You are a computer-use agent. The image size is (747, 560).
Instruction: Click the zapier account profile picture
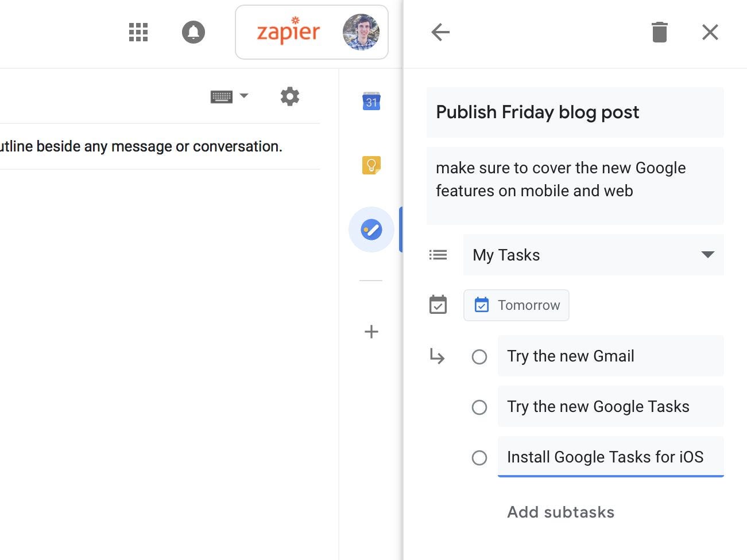(x=361, y=32)
